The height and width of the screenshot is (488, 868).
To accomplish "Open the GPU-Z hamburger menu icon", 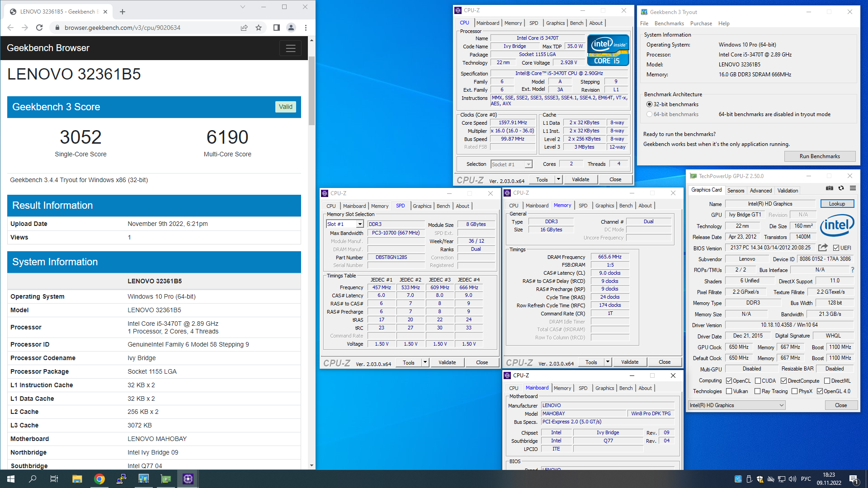I will click(853, 188).
